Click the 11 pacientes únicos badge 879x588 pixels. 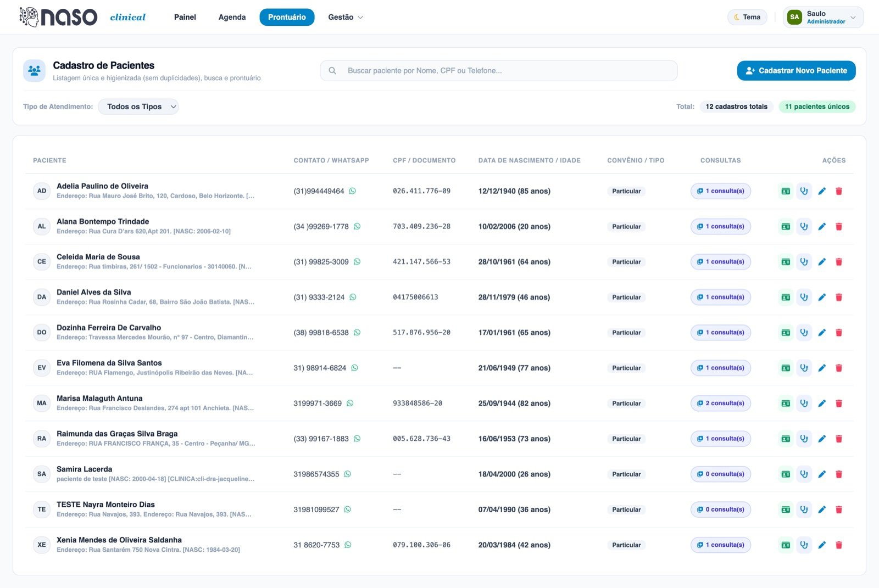[x=817, y=107]
